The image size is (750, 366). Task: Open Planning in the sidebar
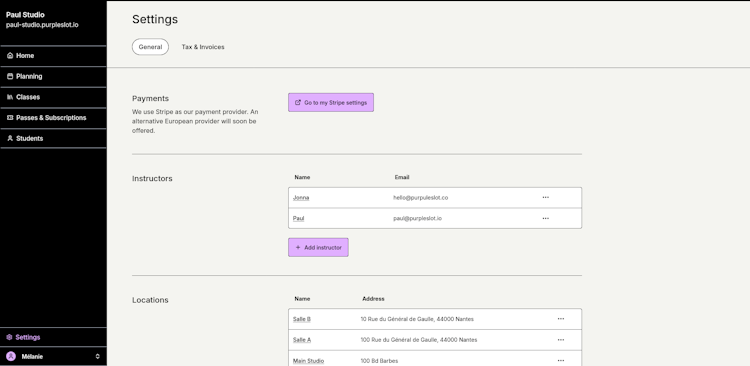point(53,76)
